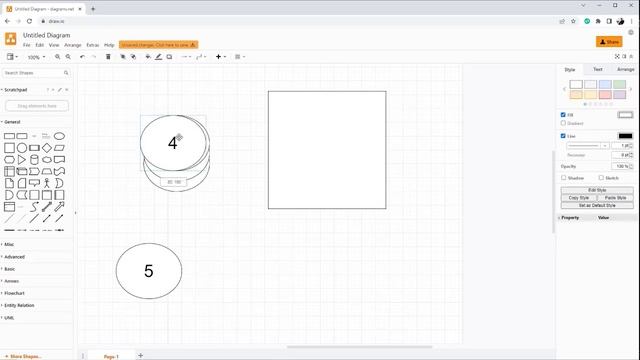This screenshot has height=360, width=640.
Task: Select the diamond shape in General palette
Action: (47, 148)
